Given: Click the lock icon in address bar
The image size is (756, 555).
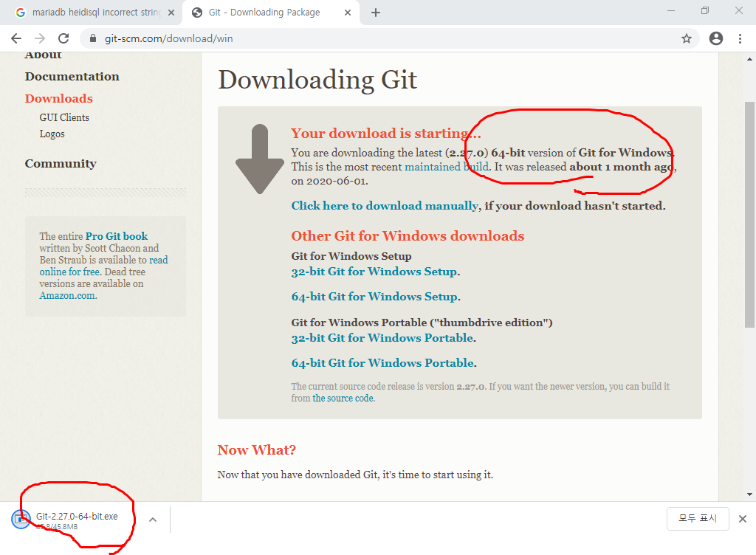Looking at the screenshot, I should coord(94,38).
